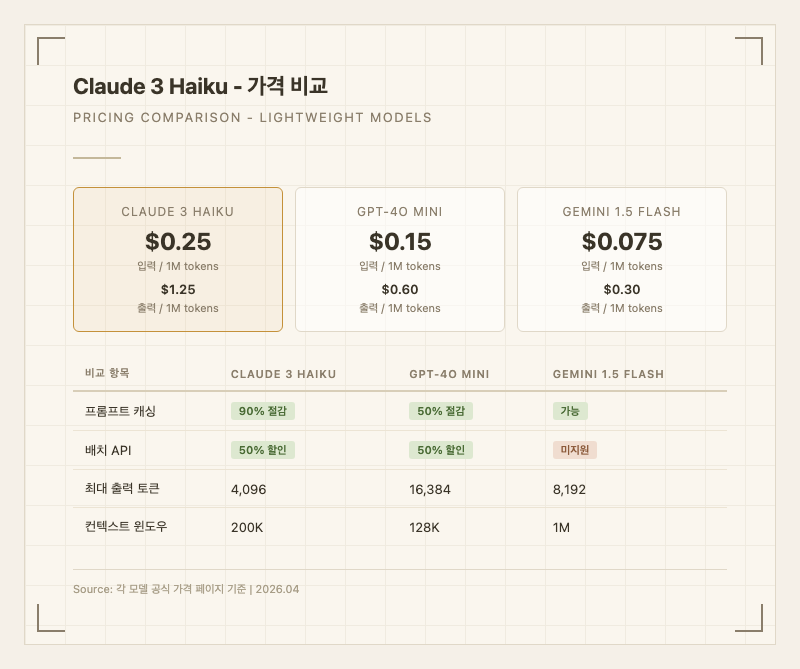This screenshot has width=800, height=669.
Task: Click the red 미지원 badge
Action: (575, 450)
